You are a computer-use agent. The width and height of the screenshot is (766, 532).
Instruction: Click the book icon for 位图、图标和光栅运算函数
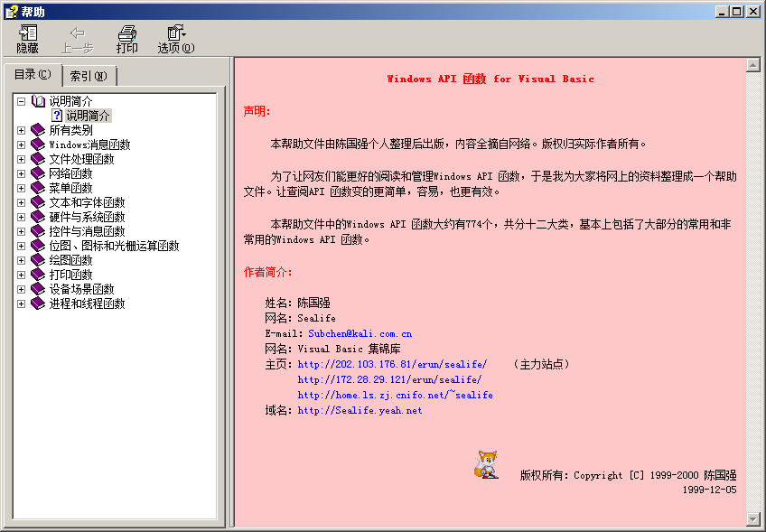38,246
